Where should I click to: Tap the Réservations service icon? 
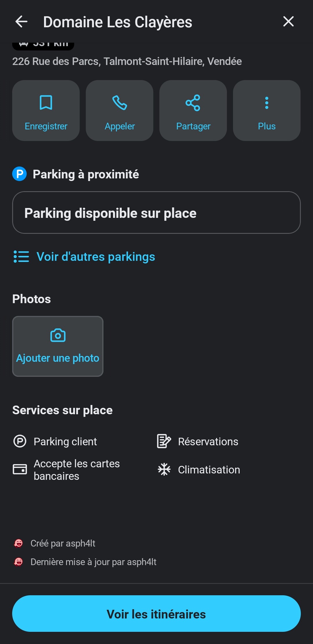[164, 441]
